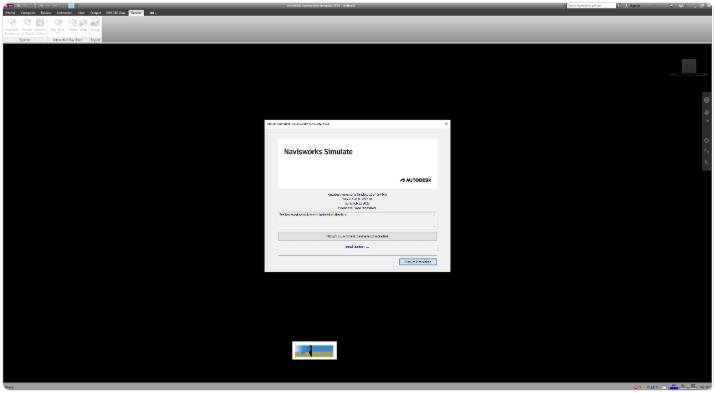Select the Look Around navigation tool
The width and height of the screenshot is (716, 393).
[x=706, y=151]
